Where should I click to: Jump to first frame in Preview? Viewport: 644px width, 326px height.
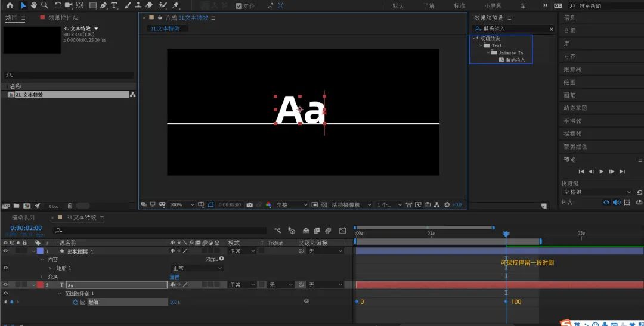tap(581, 172)
